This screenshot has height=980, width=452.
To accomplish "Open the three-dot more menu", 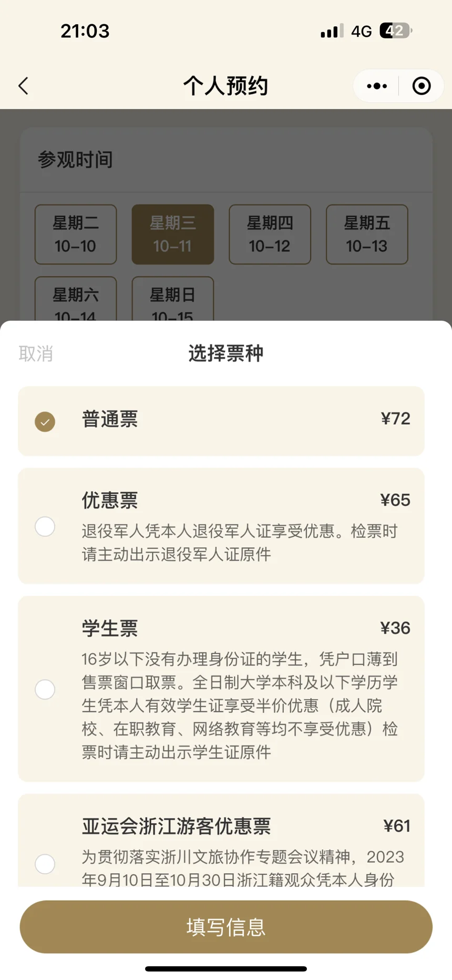I will [x=377, y=86].
